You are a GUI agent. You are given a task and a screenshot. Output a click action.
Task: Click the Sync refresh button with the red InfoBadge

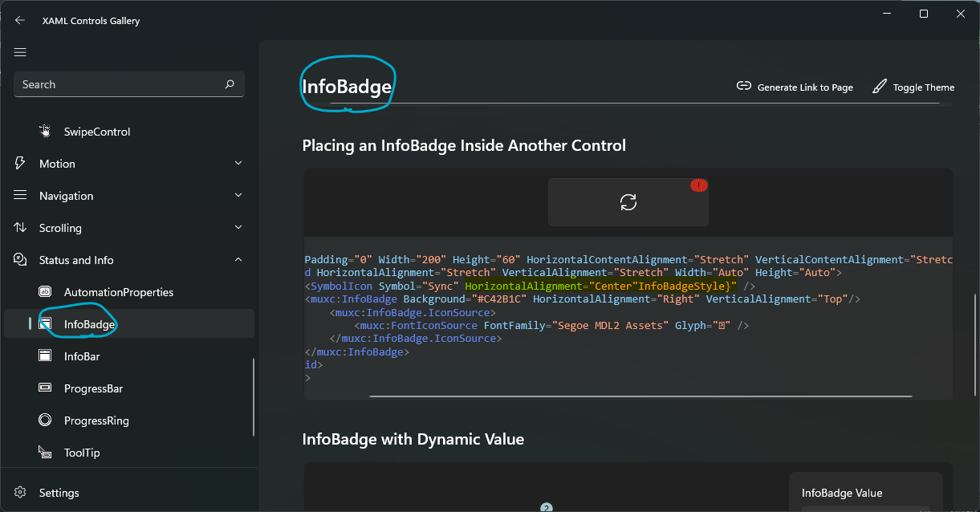628,201
